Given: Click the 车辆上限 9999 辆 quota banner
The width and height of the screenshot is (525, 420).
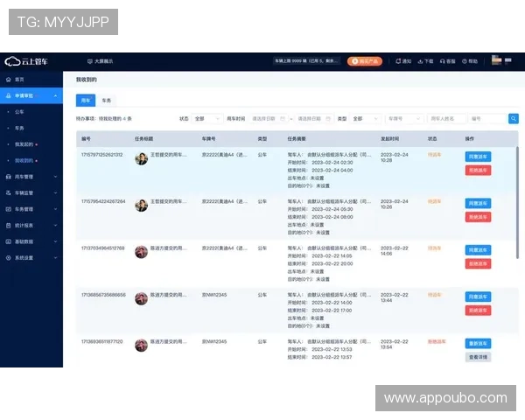Looking at the screenshot, I should coord(306,61).
